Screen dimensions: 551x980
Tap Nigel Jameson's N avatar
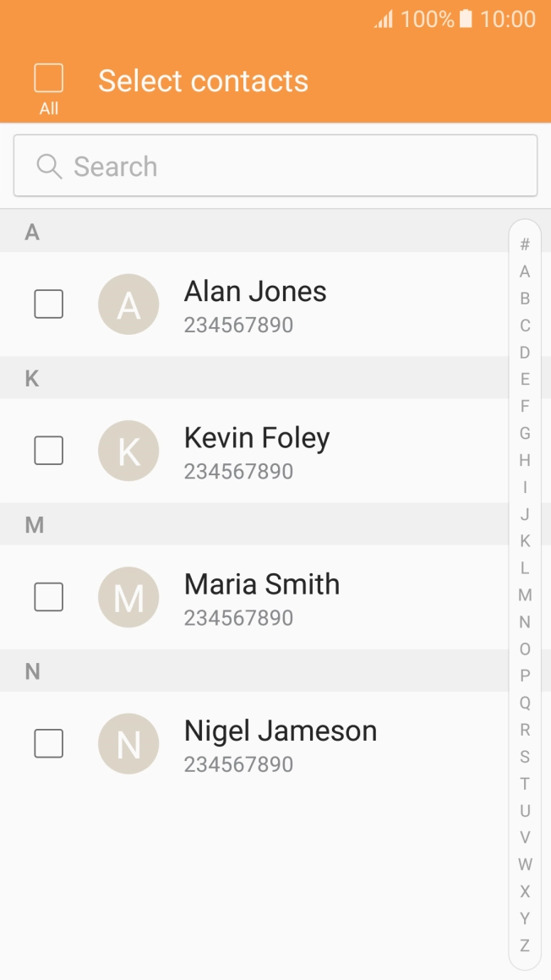coord(128,743)
